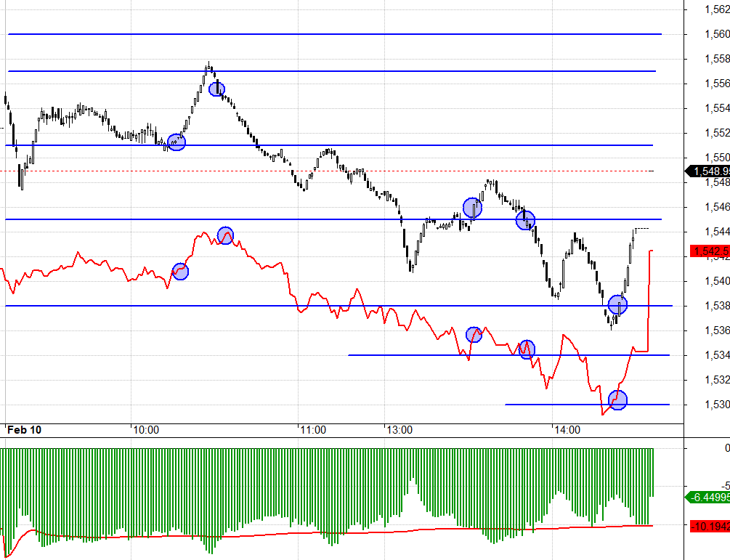Click the red -10.1942 indicator value label
The image size is (730, 560).
pos(710,524)
